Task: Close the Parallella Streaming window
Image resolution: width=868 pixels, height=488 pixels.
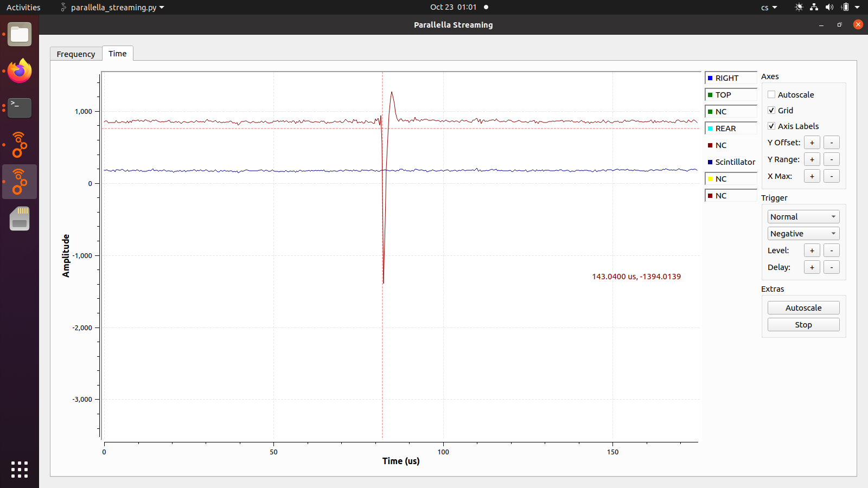Action: click(858, 24)
